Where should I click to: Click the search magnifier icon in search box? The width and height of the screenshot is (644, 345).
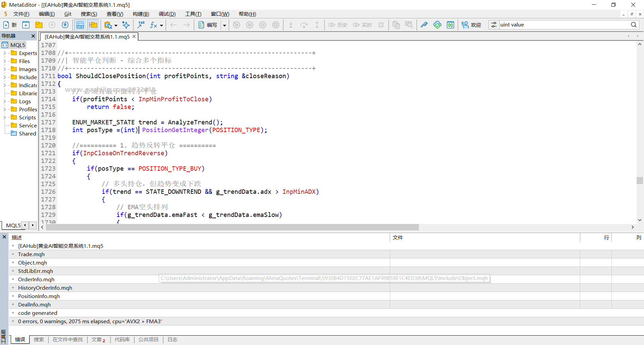(634, 25)
